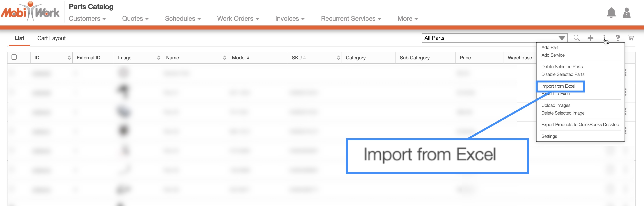Choose Import from Excel menu entry

(x=558, y=86)
